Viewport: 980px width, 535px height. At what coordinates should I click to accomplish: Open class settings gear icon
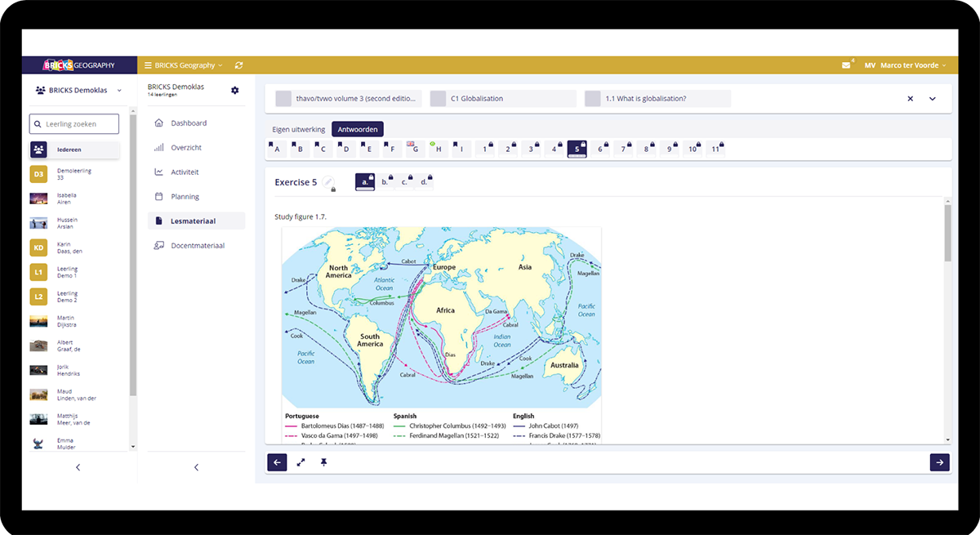tap(235, 90)
